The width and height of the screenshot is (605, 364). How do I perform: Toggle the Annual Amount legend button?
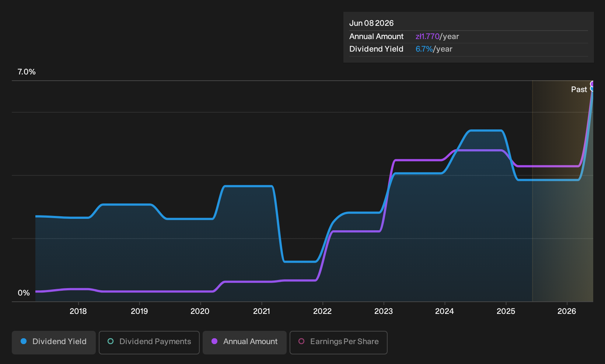point(245,342)
